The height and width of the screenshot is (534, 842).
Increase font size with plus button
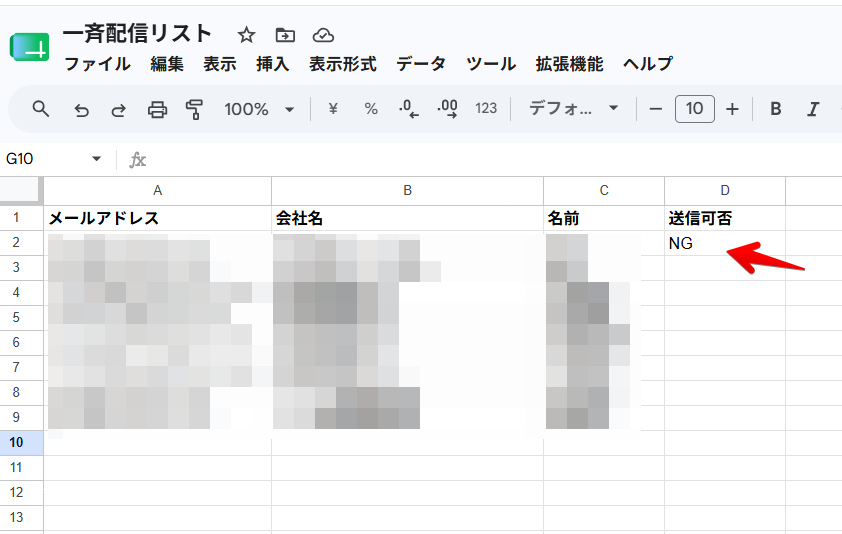click(732, 109)
